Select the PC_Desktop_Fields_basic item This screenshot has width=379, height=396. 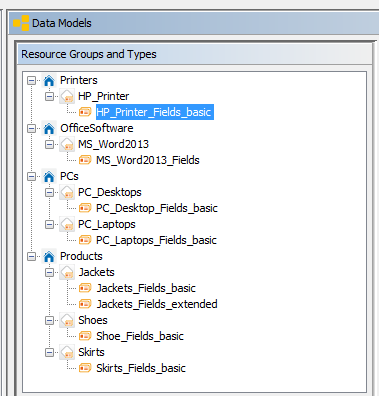(x=157, y=208)
